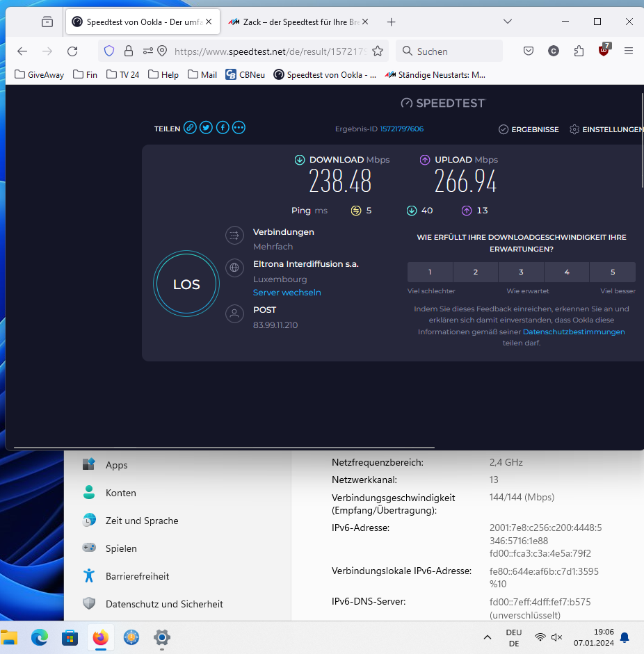644x654 pixels.
Task: Rate download speed 3 Wie erwartet
Action: click(521, 272)
